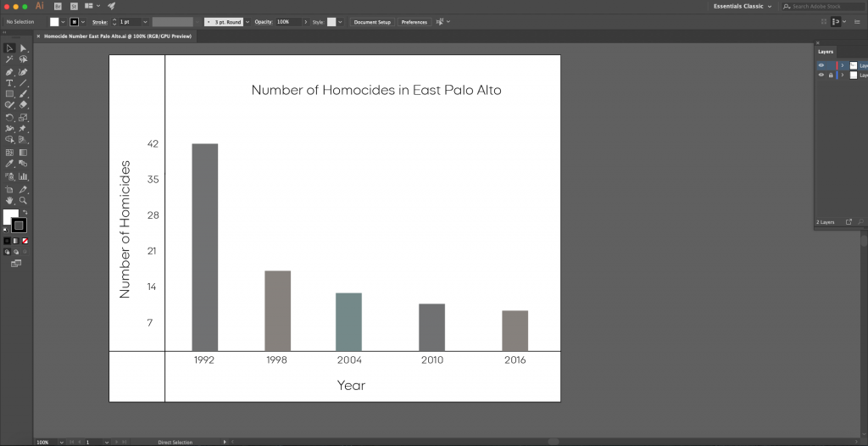The image size is (868, 446).
Task: Select the Slice tool
Action: point(23,189)
